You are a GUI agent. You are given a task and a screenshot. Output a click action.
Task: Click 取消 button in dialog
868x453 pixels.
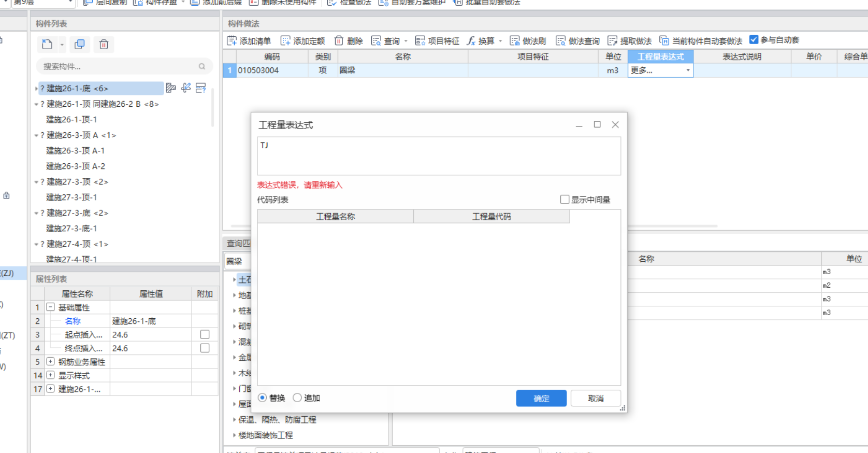click(596, 398)
